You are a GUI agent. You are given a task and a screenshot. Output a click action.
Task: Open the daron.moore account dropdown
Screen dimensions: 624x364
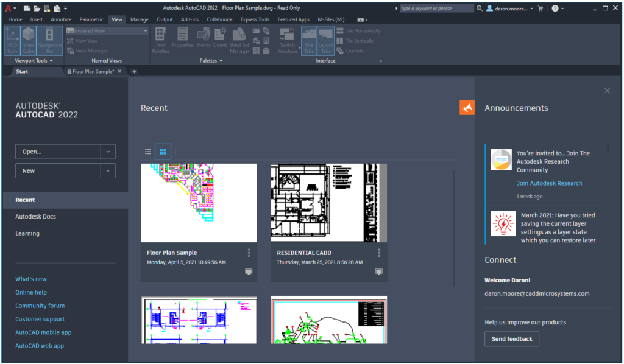pos(510,8)
